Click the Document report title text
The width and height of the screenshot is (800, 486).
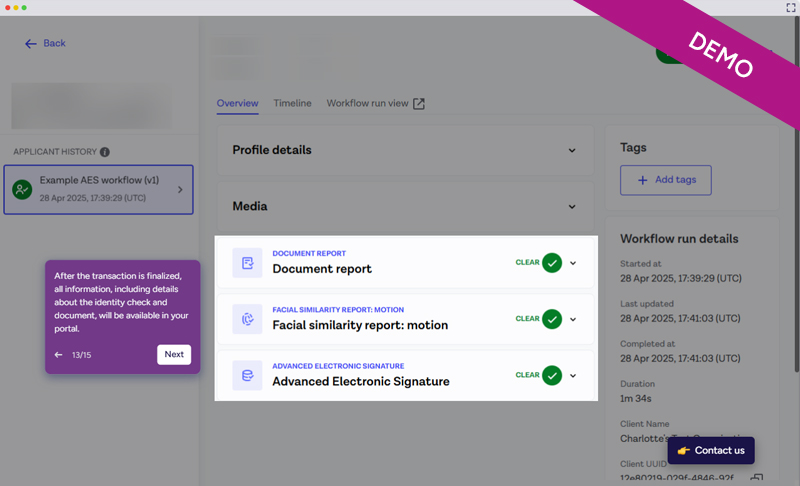(322, 269)
